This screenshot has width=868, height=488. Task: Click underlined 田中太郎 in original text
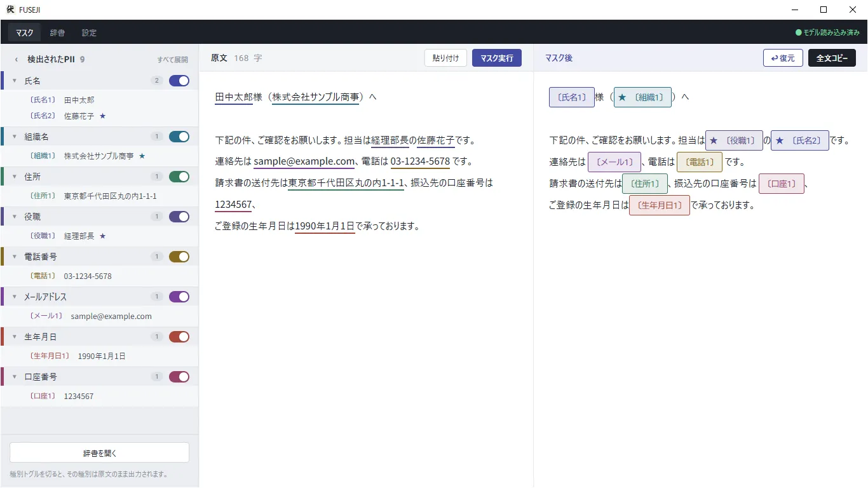click(x=234, y=97)
